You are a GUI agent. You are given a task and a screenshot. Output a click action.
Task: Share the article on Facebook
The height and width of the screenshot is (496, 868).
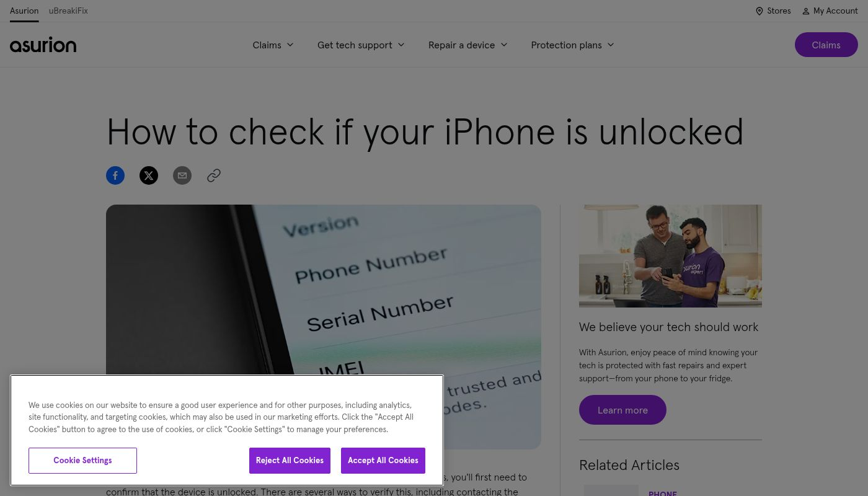coord(115,175)
